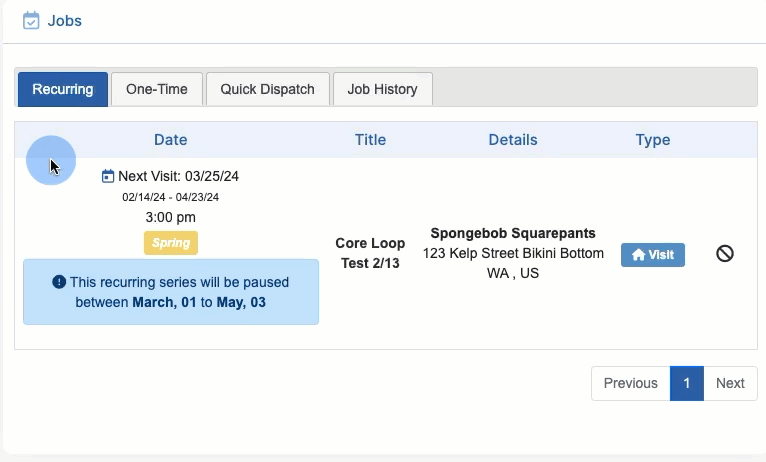Click the Date column header
This screenshot has width=766, height=462.
(170, 140)
